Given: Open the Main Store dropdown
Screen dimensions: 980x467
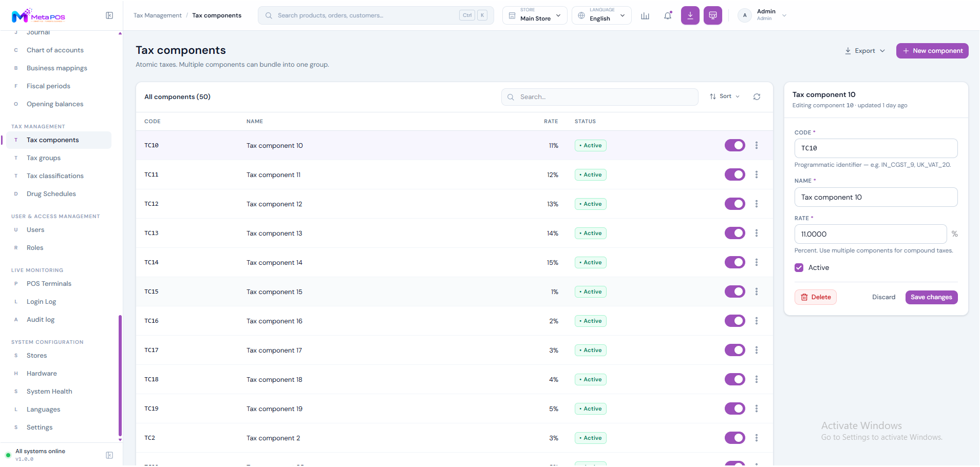Looking at the screenshot, I should 535,15.
